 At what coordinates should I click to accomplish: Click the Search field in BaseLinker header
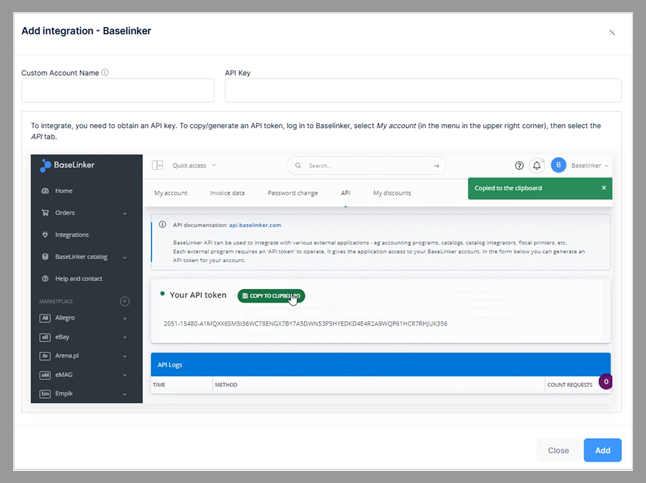[x=366, y=166]
